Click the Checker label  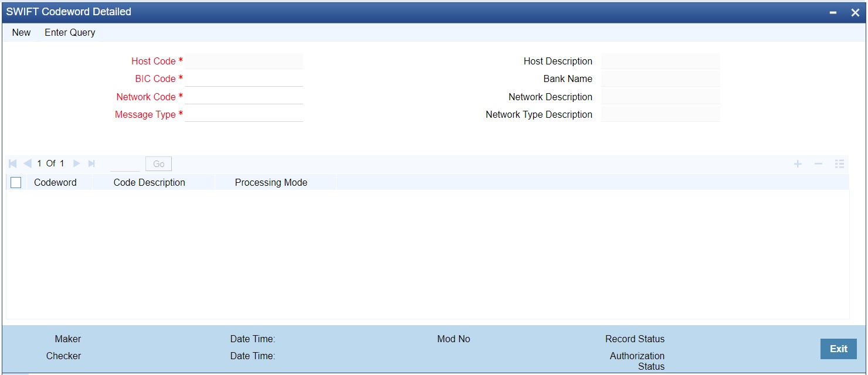tap(63, 356)
